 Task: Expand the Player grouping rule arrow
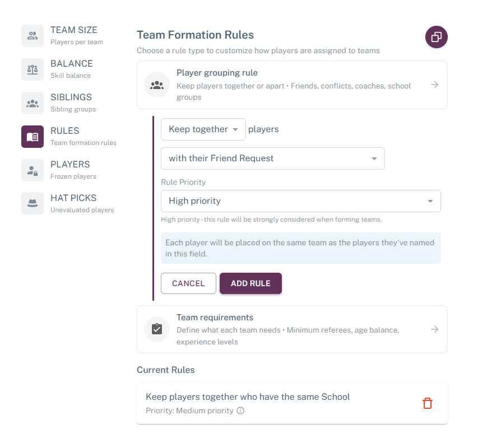(x=434, y=85)
